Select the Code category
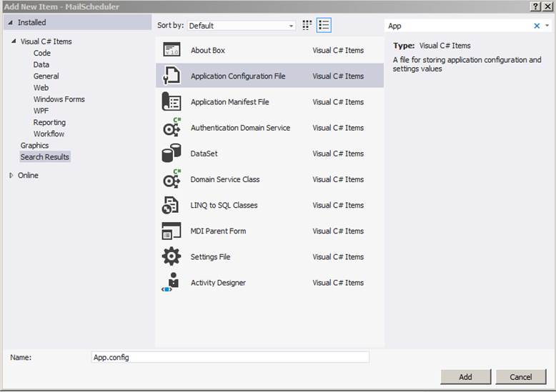The height and width of the screenshot is (392, 556). 42,53
